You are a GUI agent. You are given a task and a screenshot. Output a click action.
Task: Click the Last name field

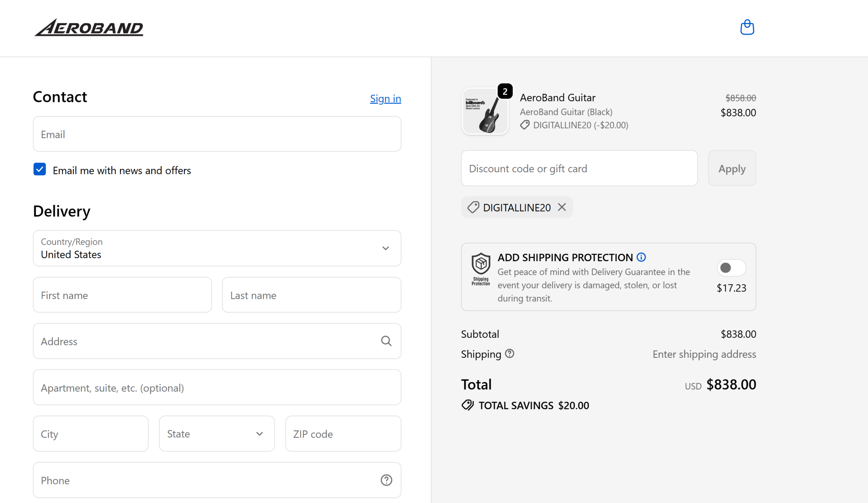point(312,295)
